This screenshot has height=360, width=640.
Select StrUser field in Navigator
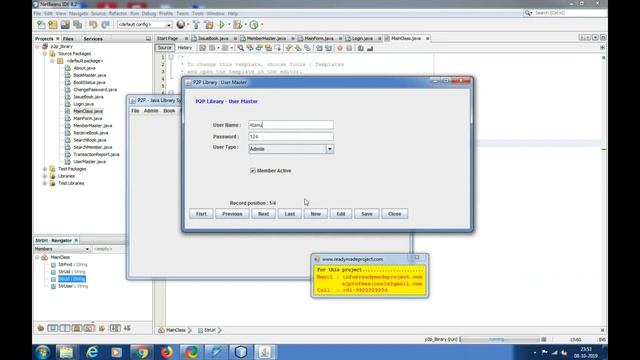point(73,286)
